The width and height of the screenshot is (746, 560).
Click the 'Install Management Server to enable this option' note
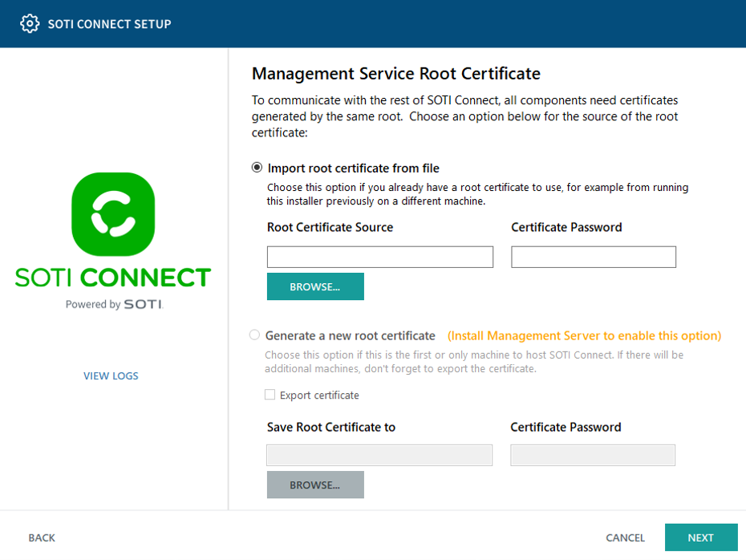pos(584,336)
